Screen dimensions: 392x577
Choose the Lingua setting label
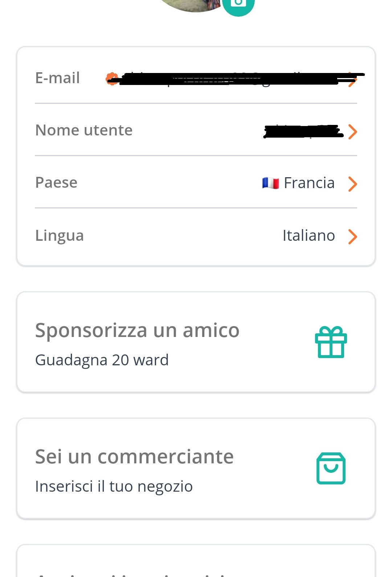click(60, 235)
